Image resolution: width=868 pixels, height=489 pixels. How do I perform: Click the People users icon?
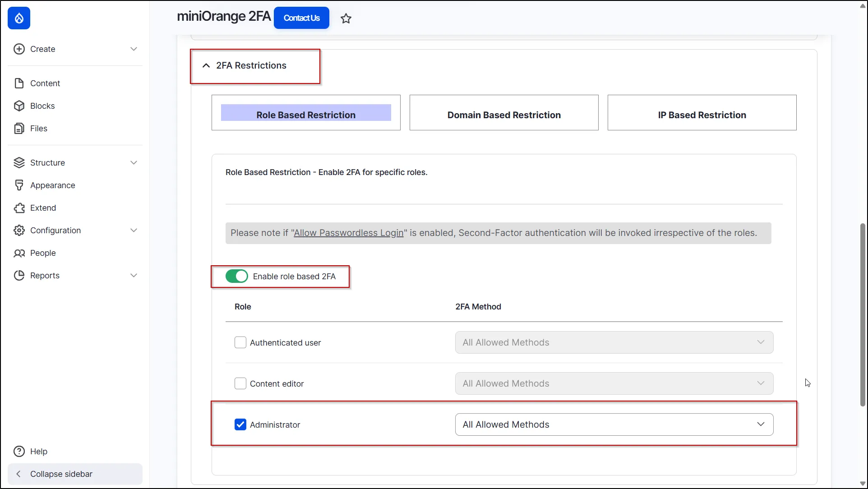pyautogui.click(x=19, y=253)
